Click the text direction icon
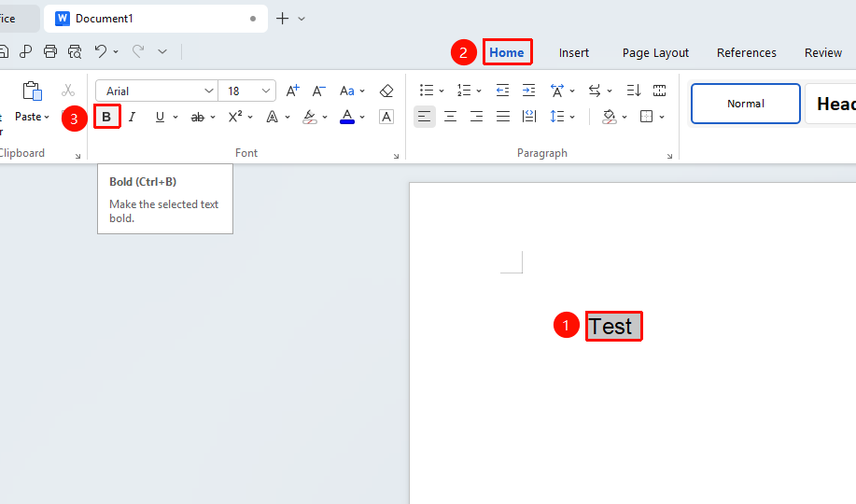 coord(595,91)
